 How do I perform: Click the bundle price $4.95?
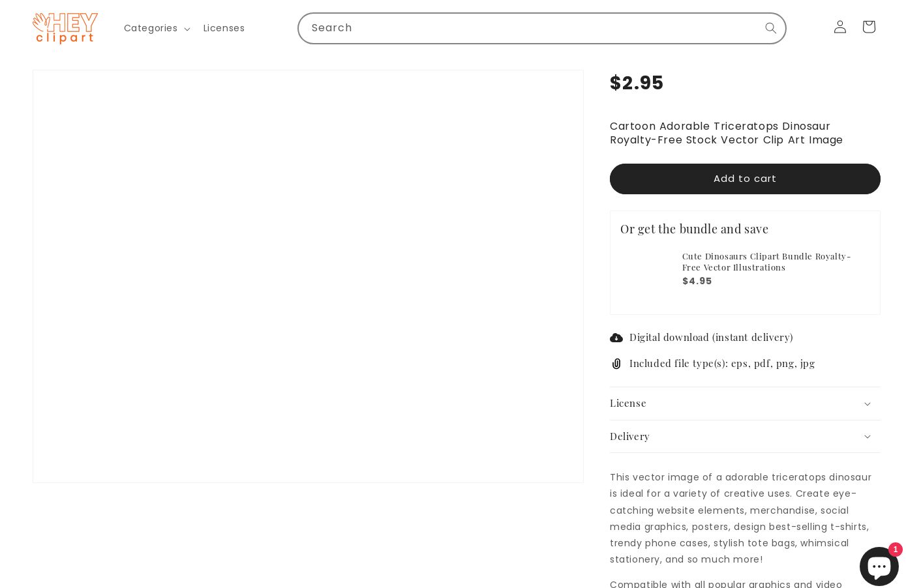click(x=697, y=281)
